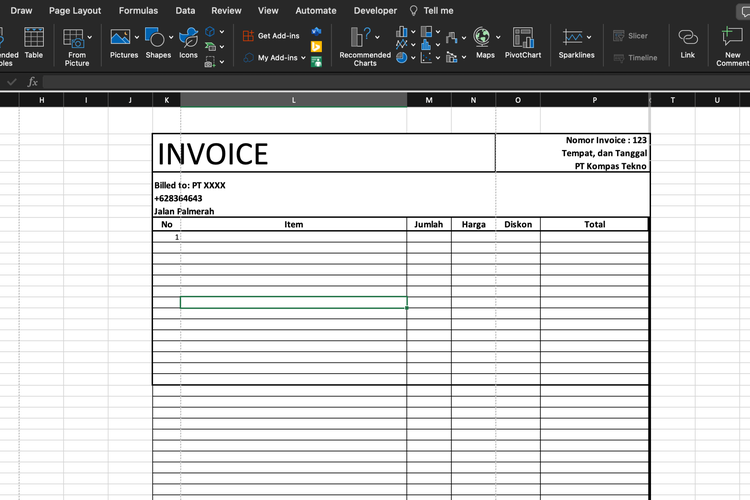This screenshot has width=750, height=500.
Task: Insert a Maps chart
Action: click(x=485, y=43)
